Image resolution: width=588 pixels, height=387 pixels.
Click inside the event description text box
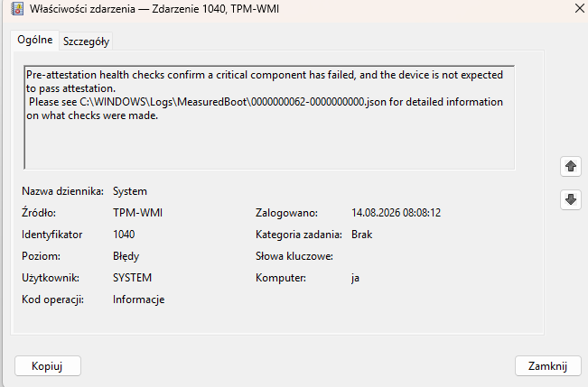pos(269,117)
